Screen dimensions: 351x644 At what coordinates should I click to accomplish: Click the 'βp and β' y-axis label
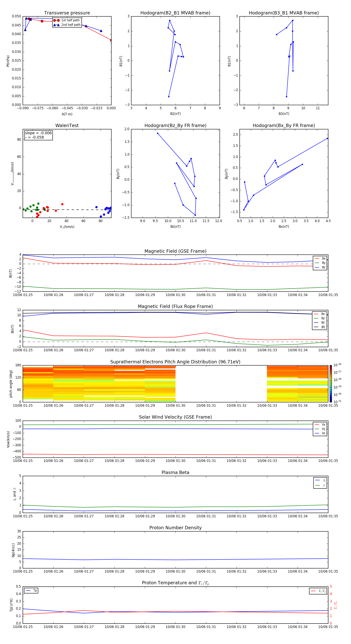point(14,495)
